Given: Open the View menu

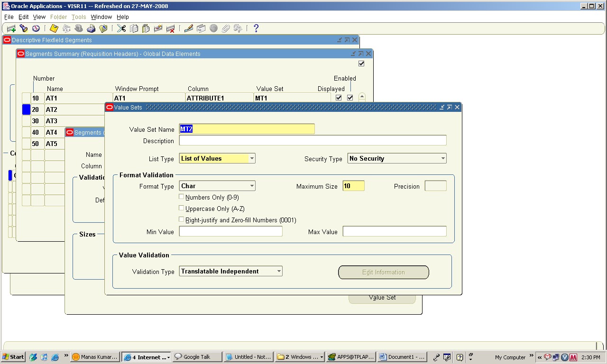Looking at the screenshot, I should tap(39, 17).
